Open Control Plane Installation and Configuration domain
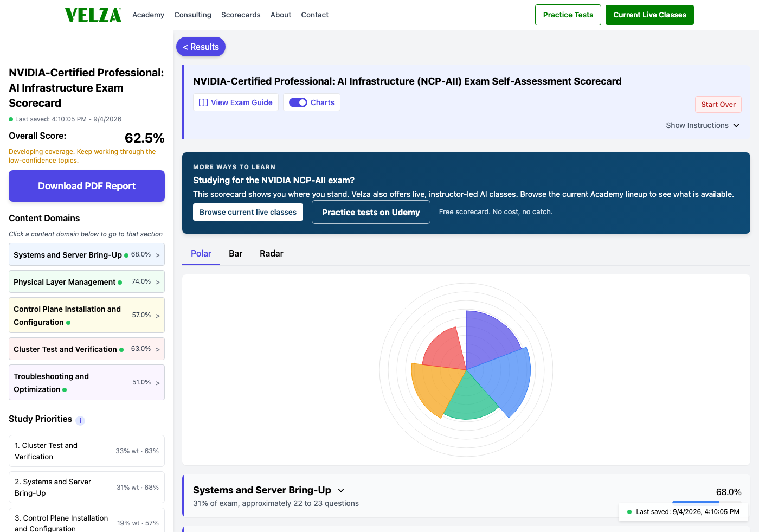759x532 pixels. tap(87, 315)
